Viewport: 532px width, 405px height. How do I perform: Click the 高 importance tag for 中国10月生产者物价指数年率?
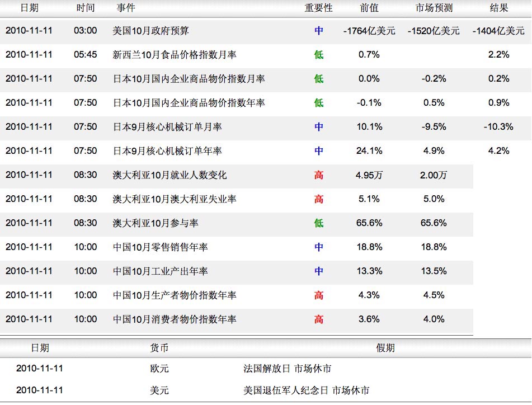[x=318, y=295]
